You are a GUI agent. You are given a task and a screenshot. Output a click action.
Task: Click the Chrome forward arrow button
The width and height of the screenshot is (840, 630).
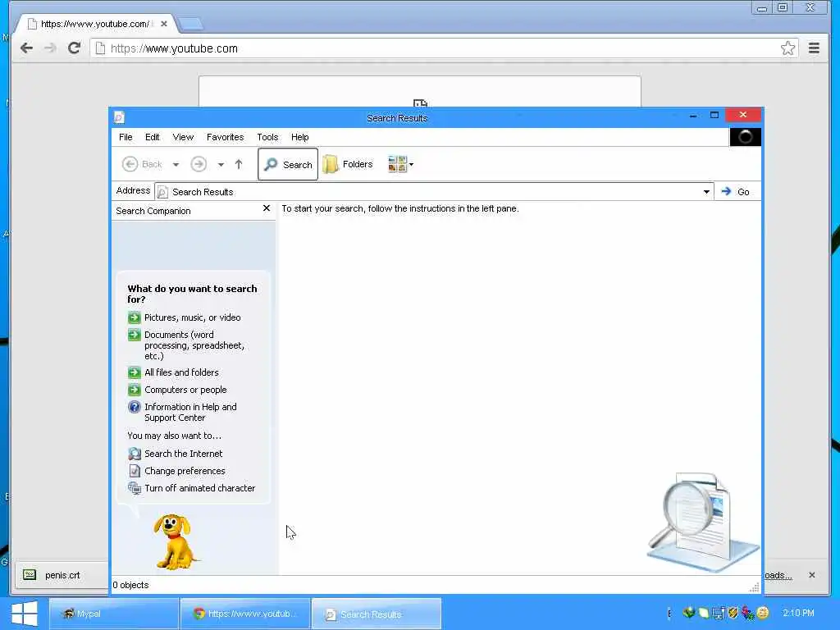[x=50, y=48]
